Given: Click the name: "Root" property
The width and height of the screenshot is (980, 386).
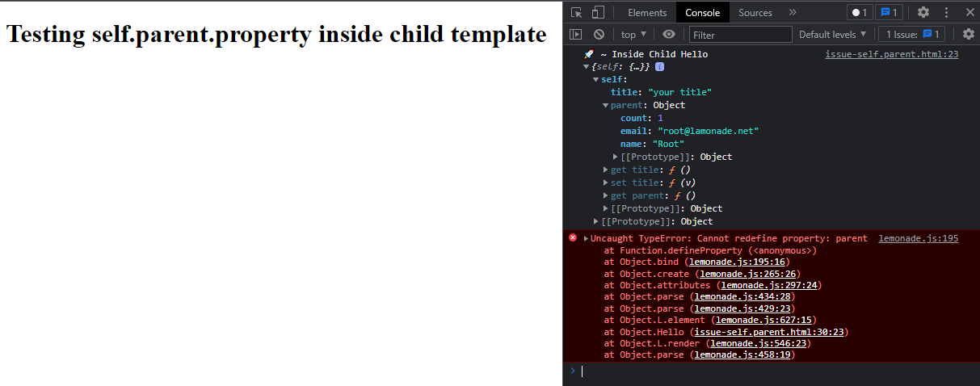Looking at the screenshot, I should pyautogui.click(x=652, y=144).
